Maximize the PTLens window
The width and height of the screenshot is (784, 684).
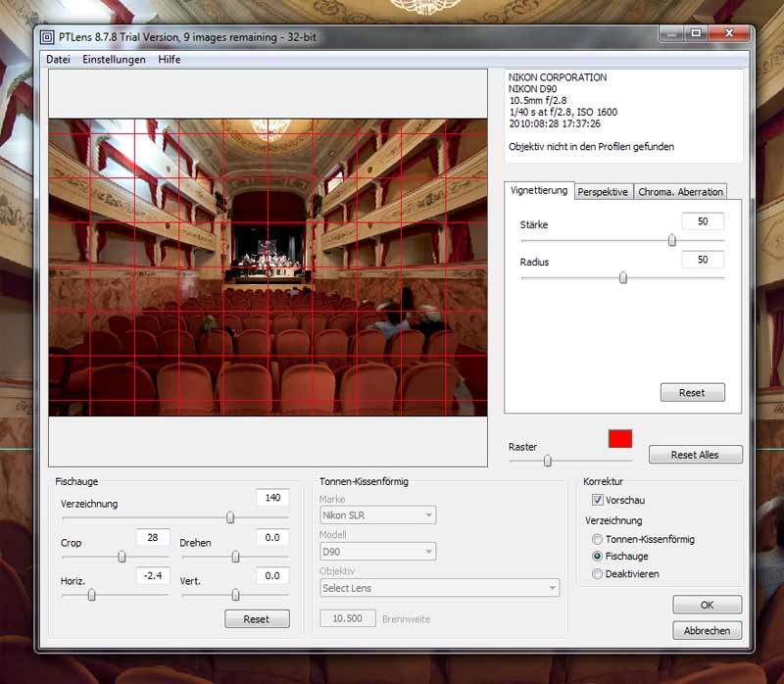(x=696, y=34)
